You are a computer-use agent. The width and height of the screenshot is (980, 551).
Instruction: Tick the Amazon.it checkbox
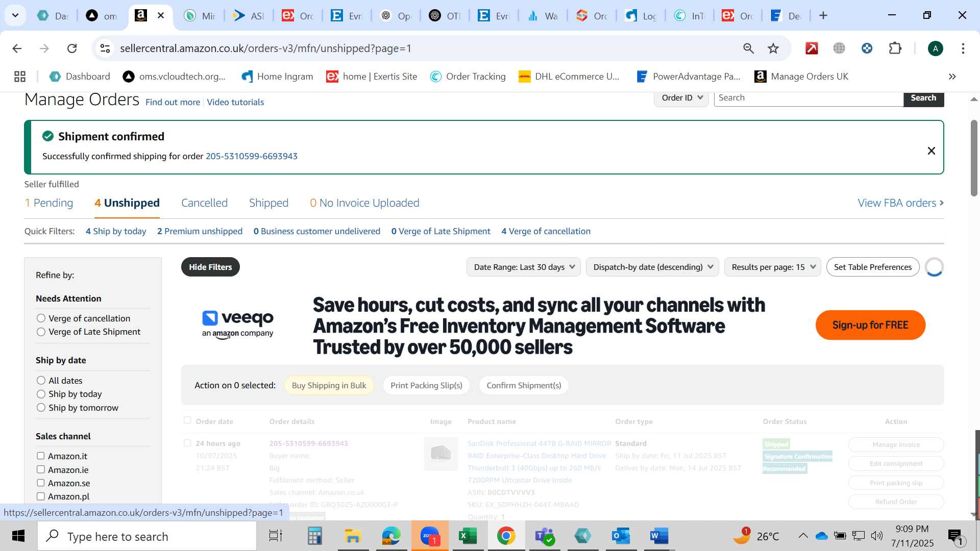pos(41,456)
